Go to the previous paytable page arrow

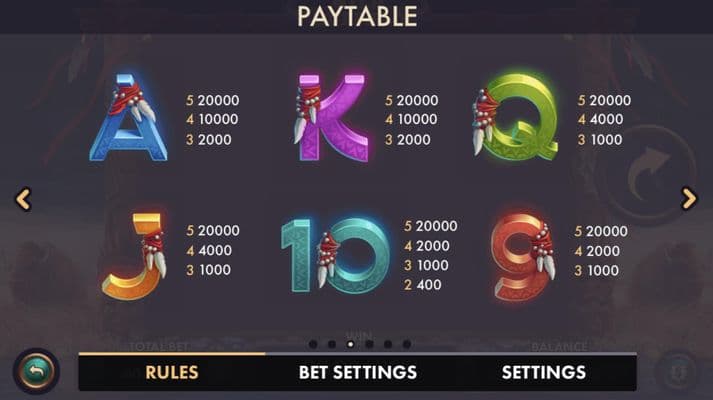pos(23,199)
